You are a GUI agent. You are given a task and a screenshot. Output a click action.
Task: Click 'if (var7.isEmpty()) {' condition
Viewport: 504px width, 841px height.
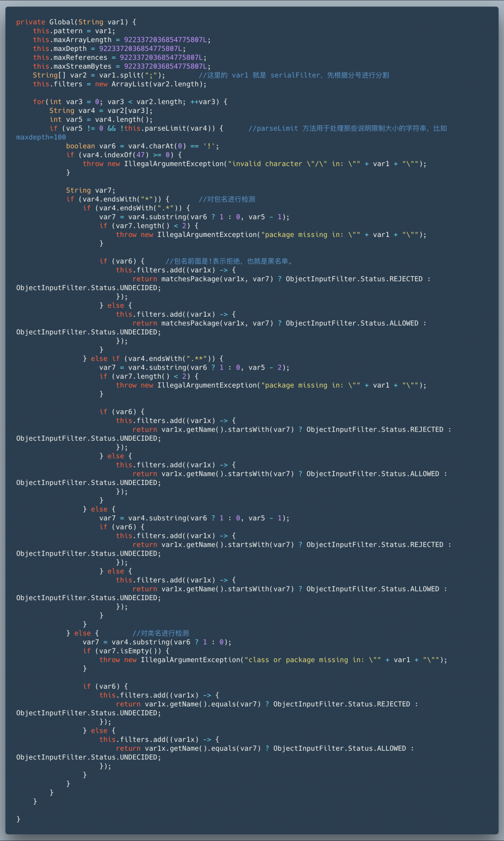pyautogui.click(x=126, y=651)
